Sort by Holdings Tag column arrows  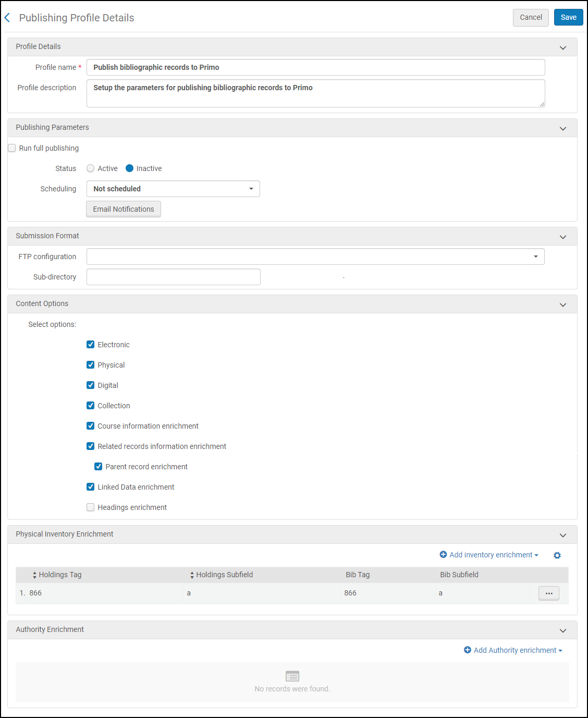click(x=35, y=575)
